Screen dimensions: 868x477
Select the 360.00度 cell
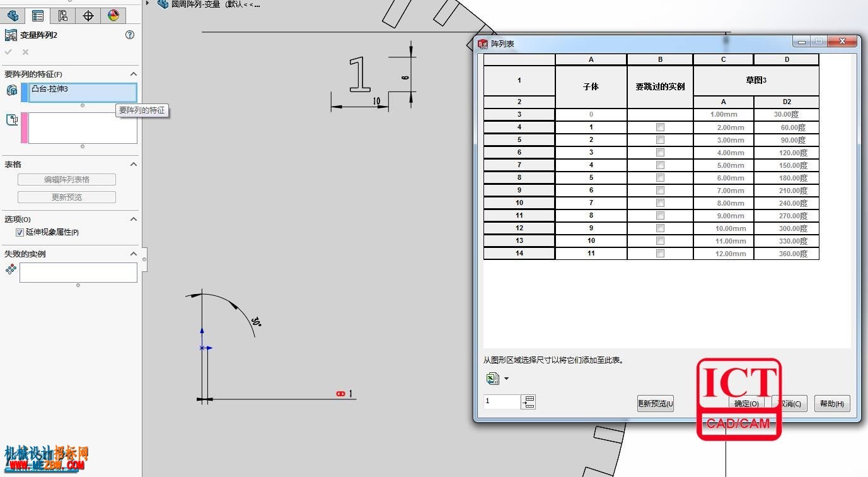tap(787, 254)
